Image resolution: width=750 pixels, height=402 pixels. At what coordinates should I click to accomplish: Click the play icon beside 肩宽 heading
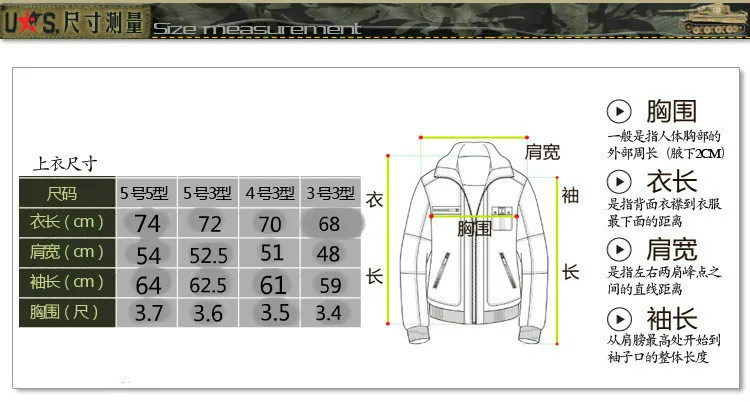point(619,249)
